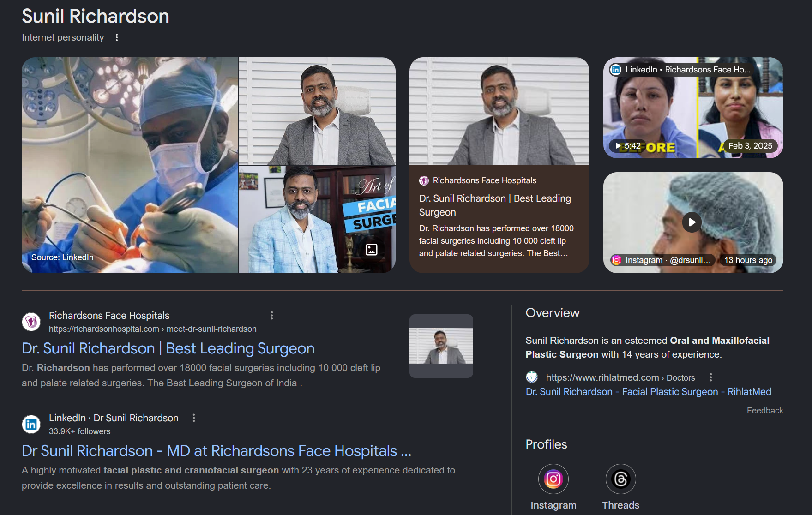Play the Instagram video of the surgeon

pos(692,222)
